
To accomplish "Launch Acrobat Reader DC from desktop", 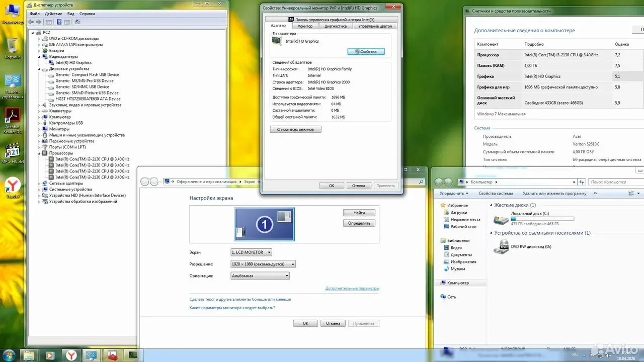I will tap(12, 121).
